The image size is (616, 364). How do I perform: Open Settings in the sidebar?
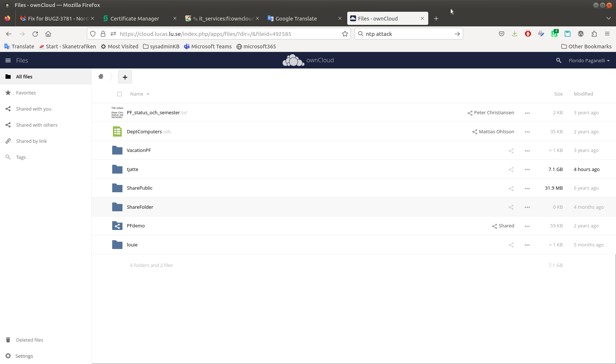click(24, 356)
